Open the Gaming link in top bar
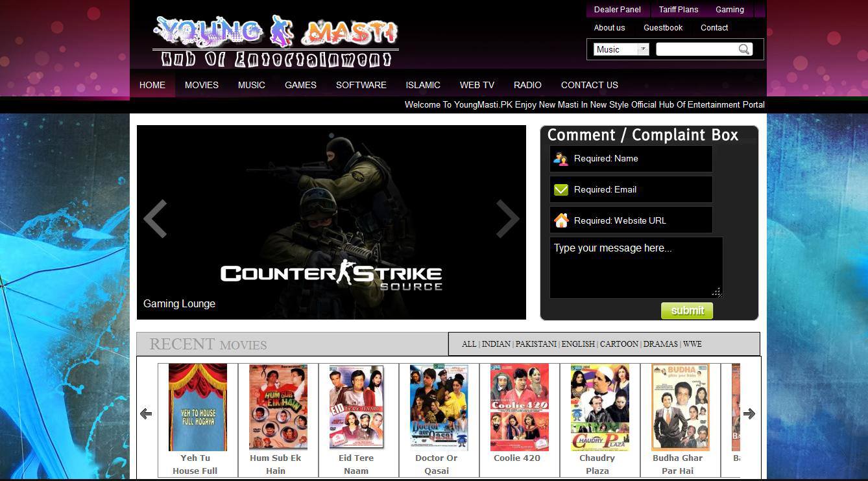This screenshot has width=868, height=481. [730, 10]
